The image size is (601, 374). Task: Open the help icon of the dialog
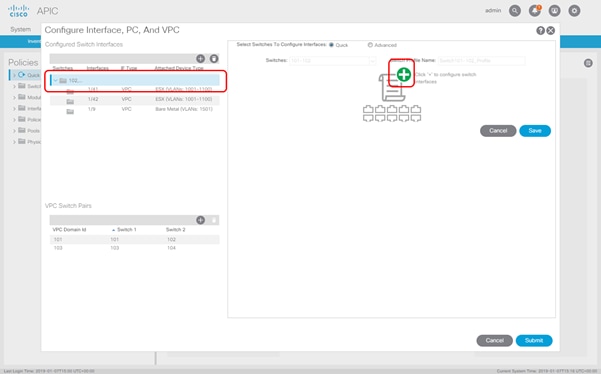(x=540, y=31)
